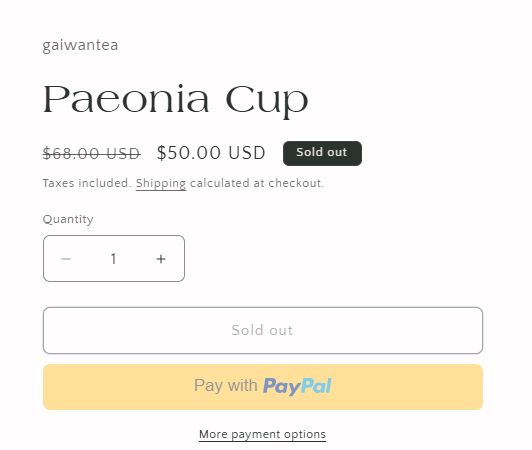Select the quantity number field showing 1
532x450 pixels.
click(114, 259)
